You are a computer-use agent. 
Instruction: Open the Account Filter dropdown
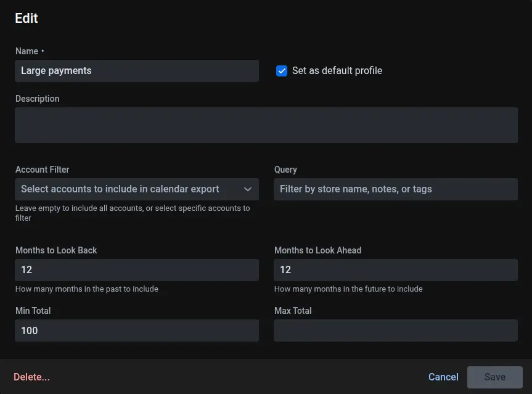[129, 189]
